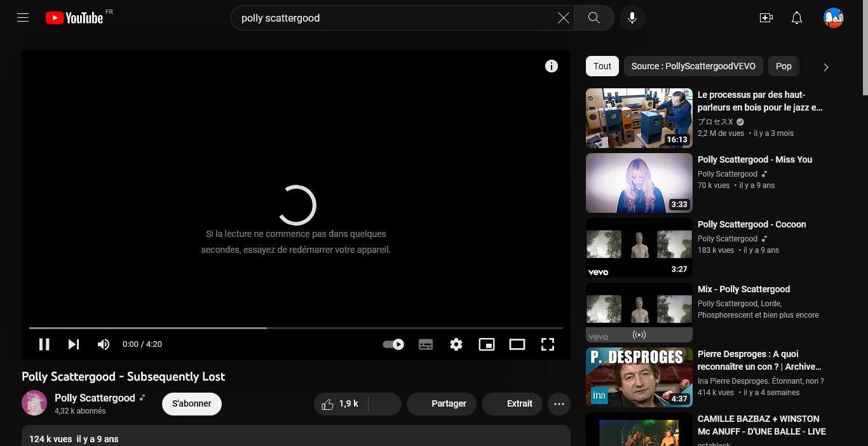This screenshot has width=868, height=446.
Task: Toggle autoplay off
Action: coord(393,344)
